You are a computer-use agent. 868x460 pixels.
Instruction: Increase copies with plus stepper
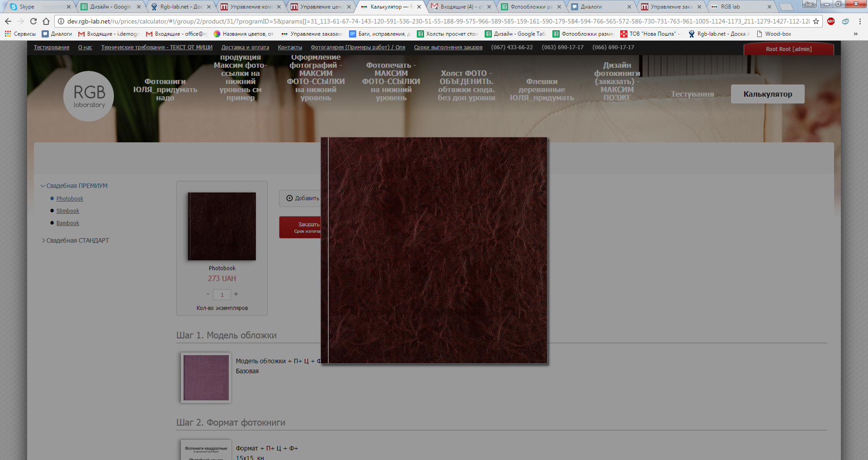(236, 294)
